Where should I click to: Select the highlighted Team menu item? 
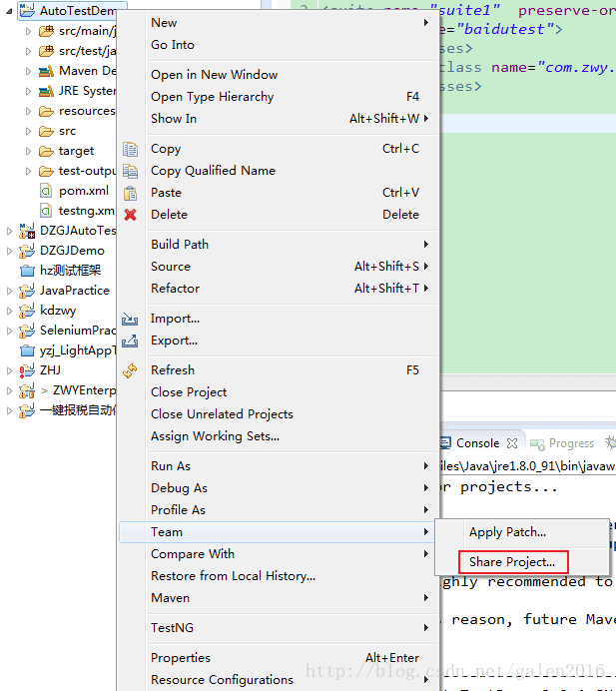279,532
